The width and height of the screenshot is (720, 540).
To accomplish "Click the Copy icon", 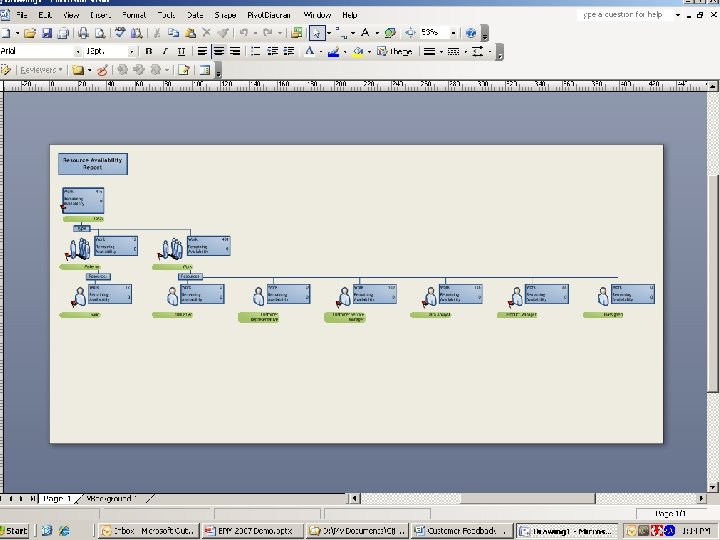I will click(x=173, y=33).
